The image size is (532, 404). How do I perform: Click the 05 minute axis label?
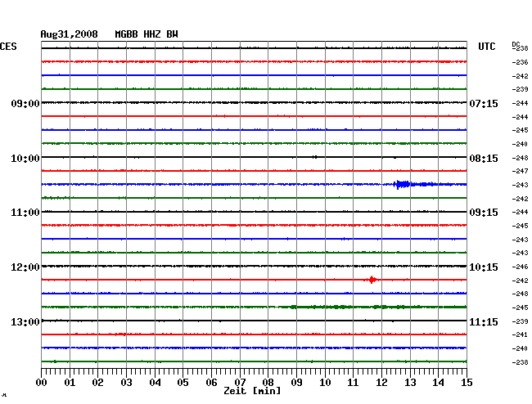click(x=183, y=383)
